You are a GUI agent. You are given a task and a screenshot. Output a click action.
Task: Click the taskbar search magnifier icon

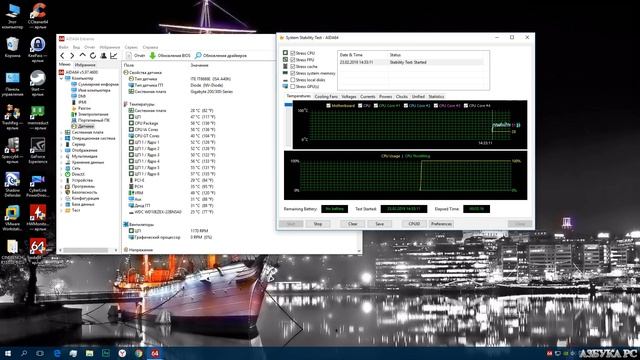click(x=24, y=353)
